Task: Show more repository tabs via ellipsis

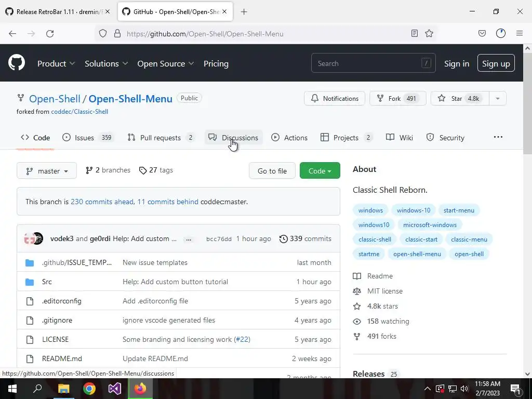Action: click(x=498, y=137)
